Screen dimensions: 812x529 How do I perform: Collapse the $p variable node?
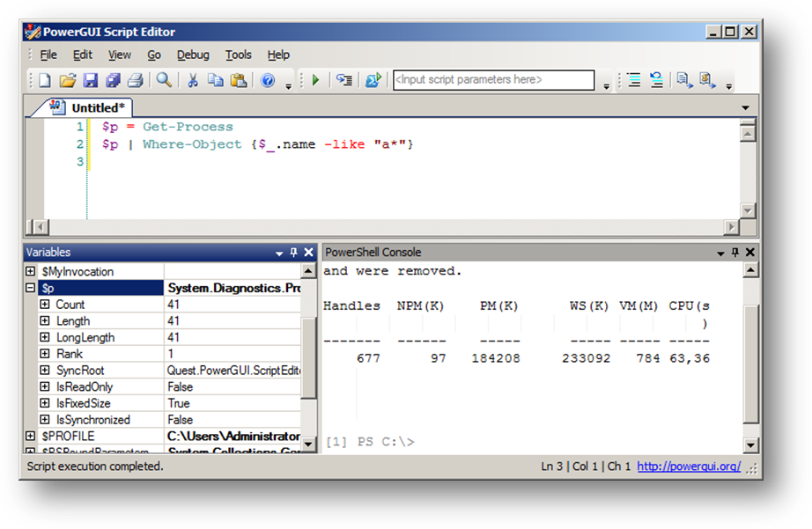point(31,288)
